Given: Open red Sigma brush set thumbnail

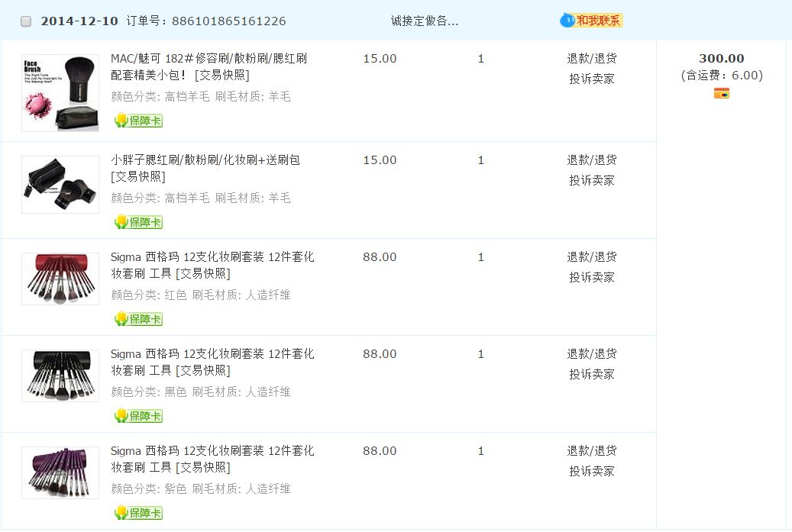Looking at the screenshot, I should point(60,279).
